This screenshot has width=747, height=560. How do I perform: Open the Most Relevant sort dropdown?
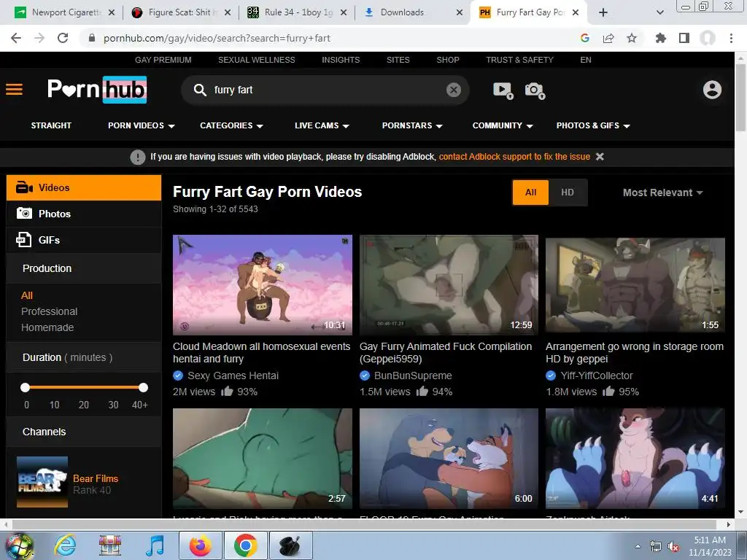tap(662, 192)
